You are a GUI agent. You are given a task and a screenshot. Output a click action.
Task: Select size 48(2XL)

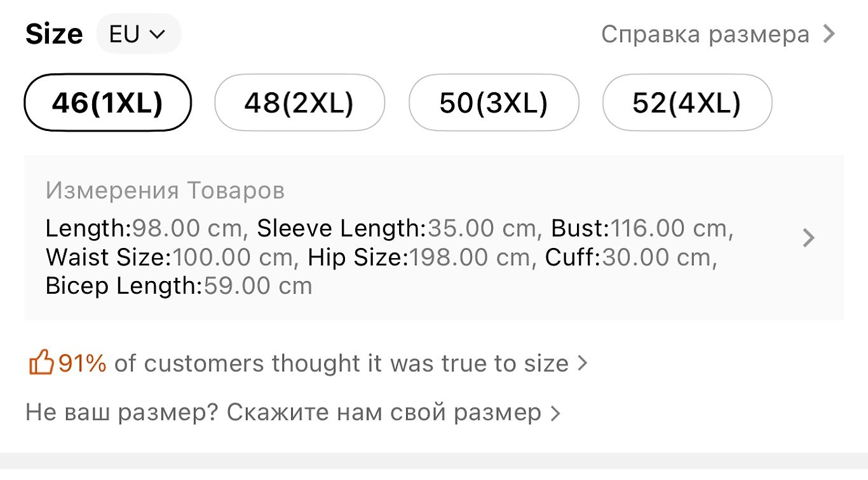click(299, 102)
